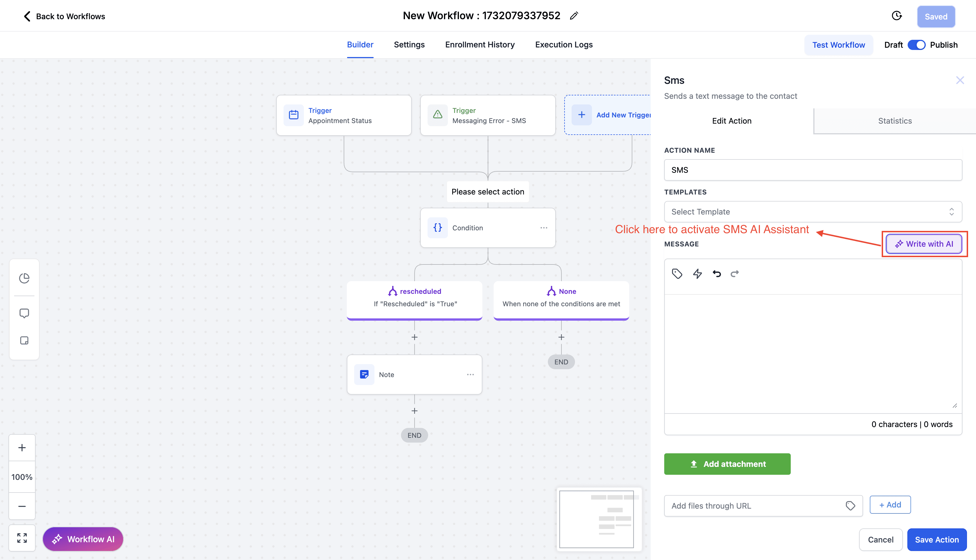This screenshot has width=976, height=560.
Task: Click the message box resize handle
Action: pyautogui.click(x=955, y=406)
